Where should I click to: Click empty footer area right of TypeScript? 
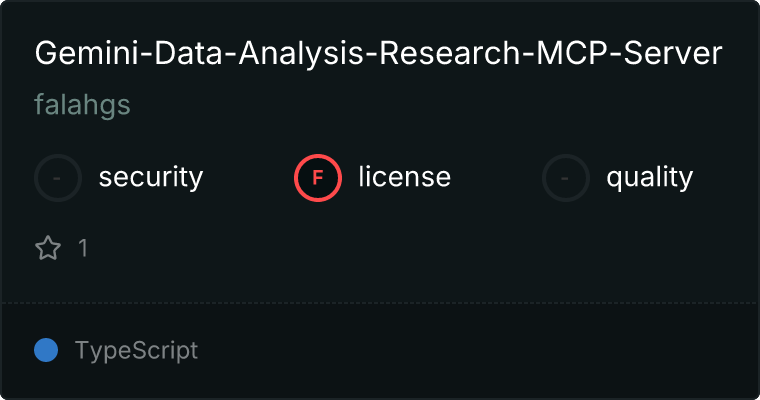[x=480, y=350]
